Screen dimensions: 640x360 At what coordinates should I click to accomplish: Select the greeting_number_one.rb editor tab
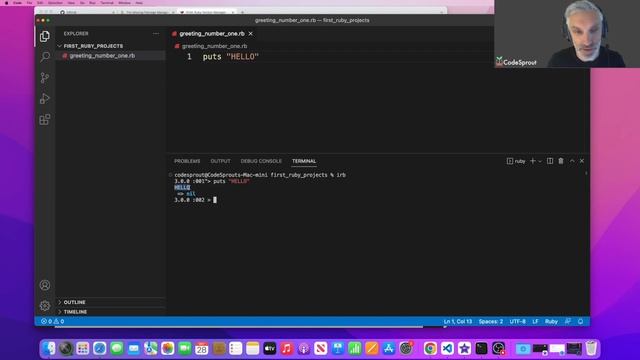[x=212, y=33]
